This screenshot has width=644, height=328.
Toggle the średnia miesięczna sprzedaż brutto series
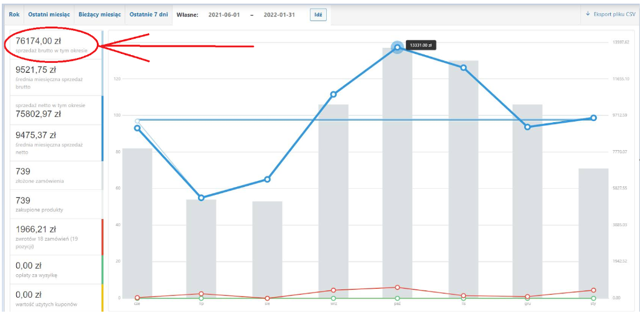coord(56,77)
